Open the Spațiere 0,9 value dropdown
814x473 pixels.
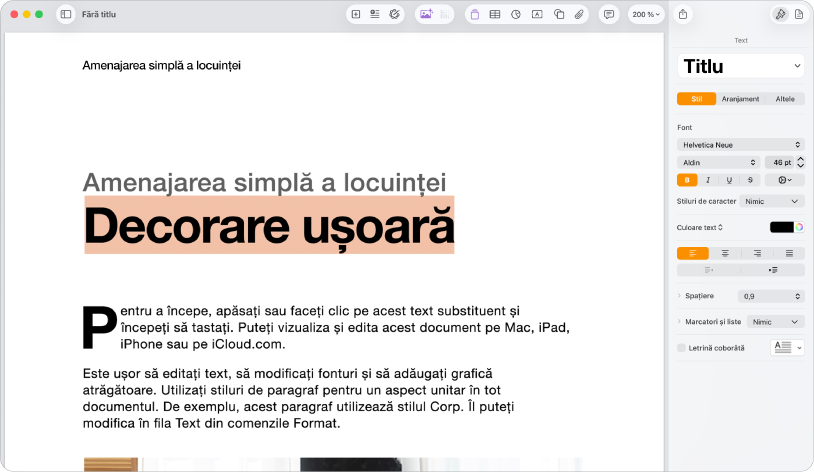(771, 296)
